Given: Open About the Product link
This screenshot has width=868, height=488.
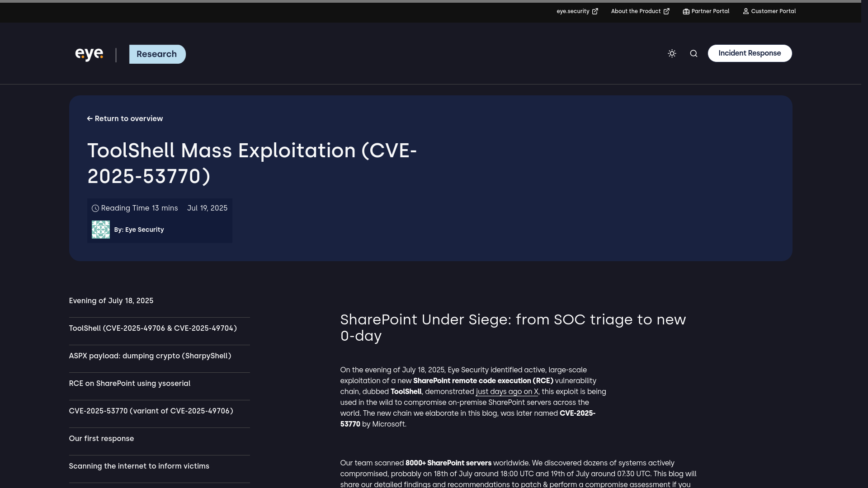Looking at the screenshot, I should pos(640,11).
